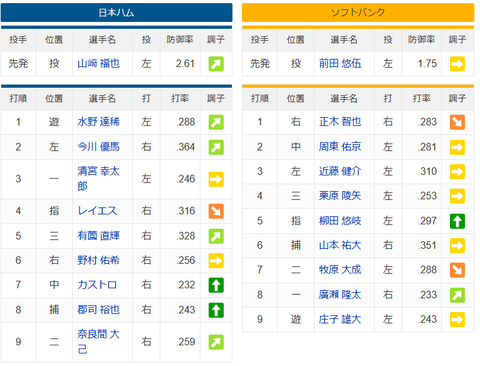Image resolution: width=480 pixels, height=366 pixels.
Task: Click 先発 cell in ソフトバンク pitcher row
Action: click(x=260, y=63)
